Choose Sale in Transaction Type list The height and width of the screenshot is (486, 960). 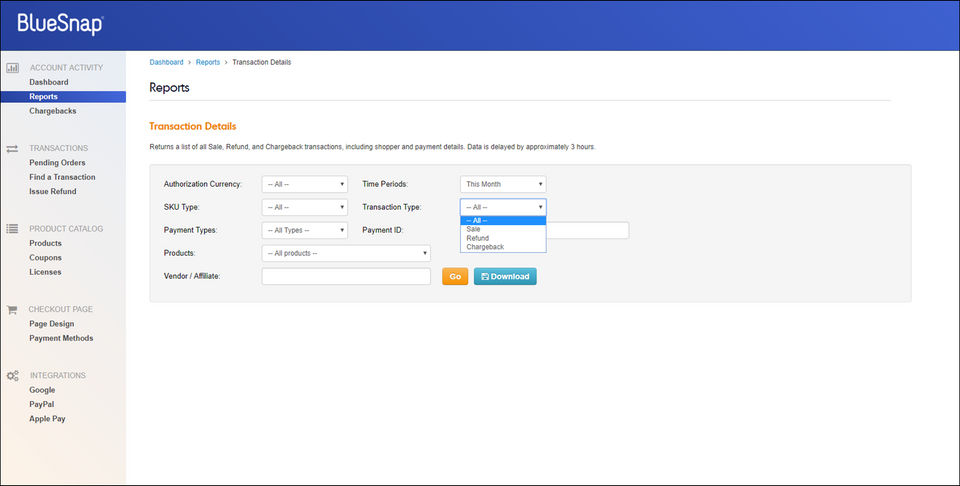tap(503, 229)
